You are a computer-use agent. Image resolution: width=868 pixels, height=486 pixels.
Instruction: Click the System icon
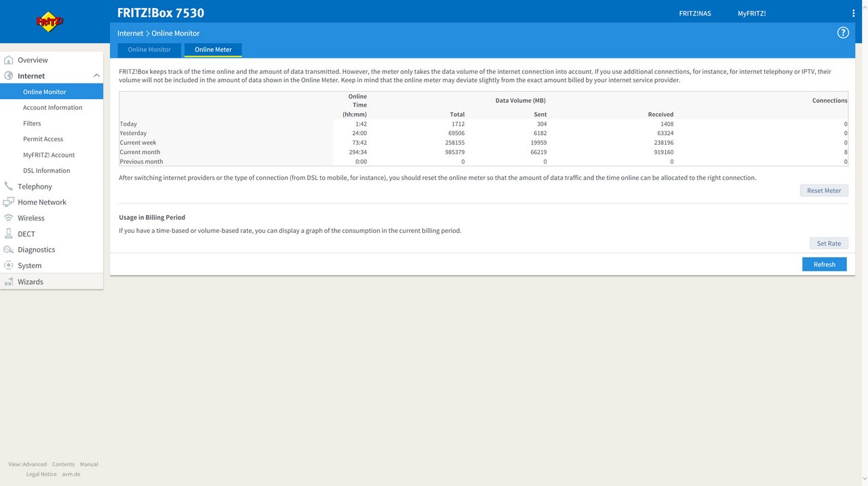9,265
